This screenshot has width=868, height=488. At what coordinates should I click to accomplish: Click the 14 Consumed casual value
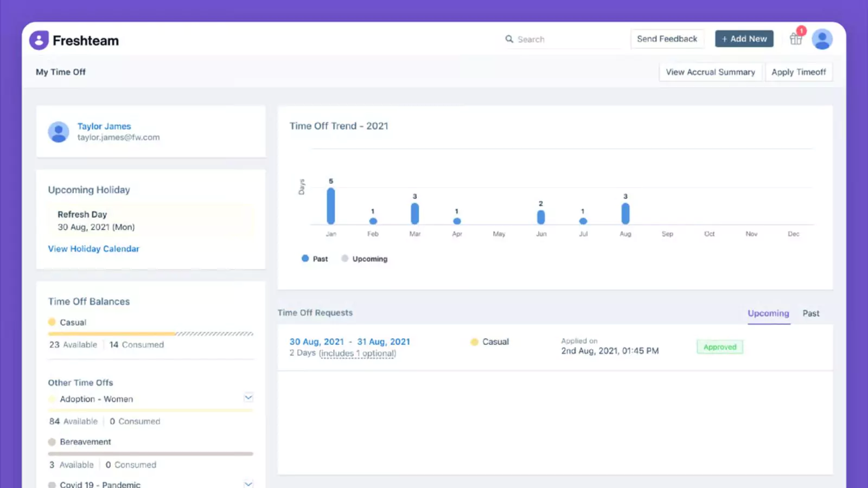coord(137,345)
